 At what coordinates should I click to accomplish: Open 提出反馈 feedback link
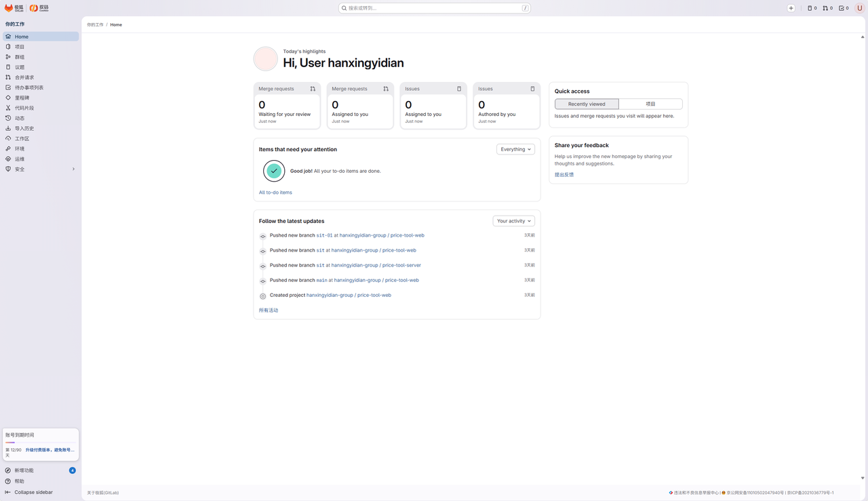[x=564, y=175]
